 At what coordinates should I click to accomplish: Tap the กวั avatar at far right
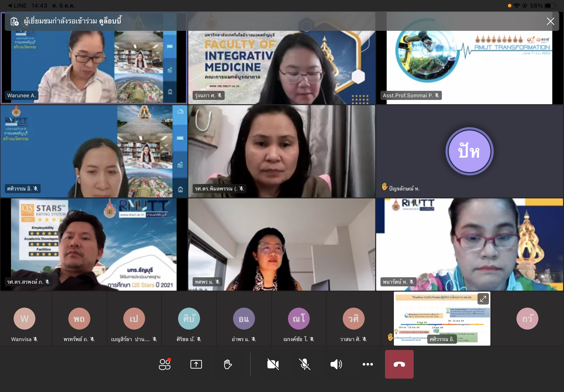coord(527,319)
